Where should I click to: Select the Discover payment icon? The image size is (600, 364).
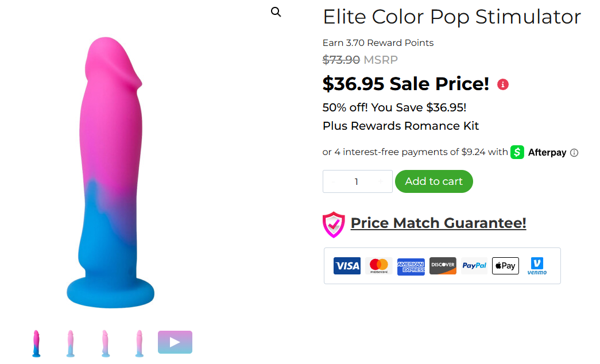pyautogui.click(x=443, y=266)
